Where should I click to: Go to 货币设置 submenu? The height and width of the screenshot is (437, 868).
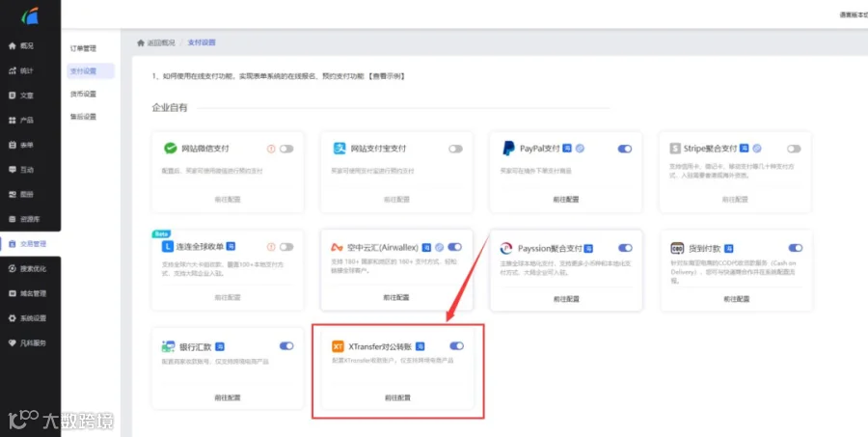83,94
